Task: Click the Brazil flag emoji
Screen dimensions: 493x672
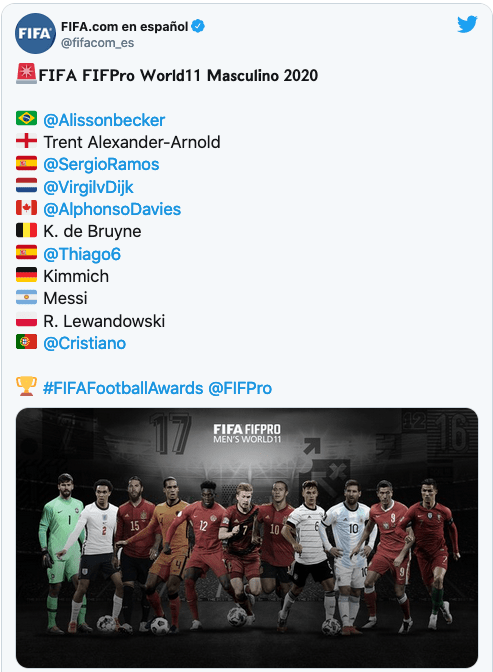Action: pyautogui.click(x=27, y=118)
